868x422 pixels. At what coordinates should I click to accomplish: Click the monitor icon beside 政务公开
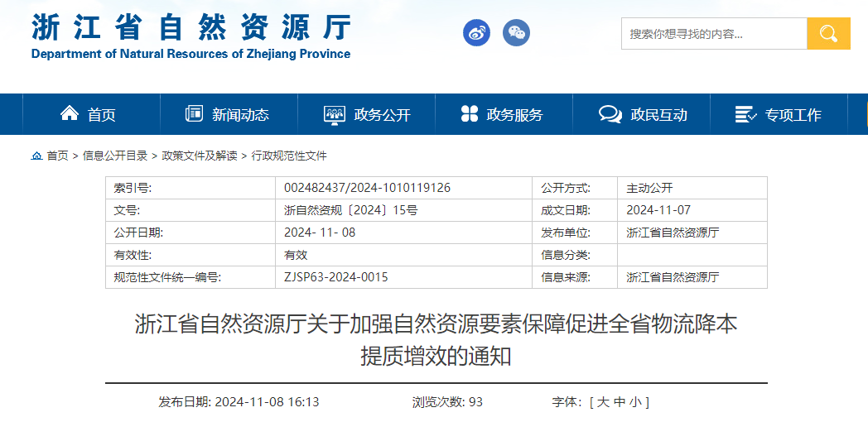pyautogui.click(x=335, y=114)
